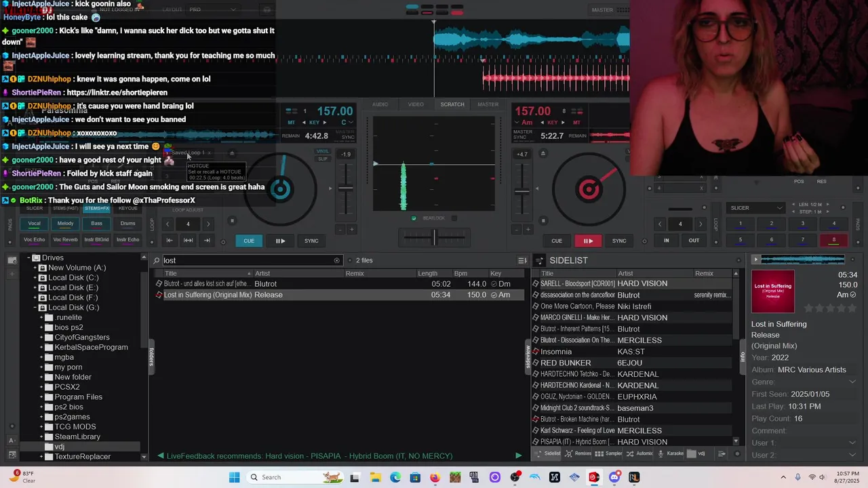Viewport: 868px width, 488px height.
Task: Open the vdj folder shortcut in sideview bar
Action: pyautogui.click(x=696, y=453)
